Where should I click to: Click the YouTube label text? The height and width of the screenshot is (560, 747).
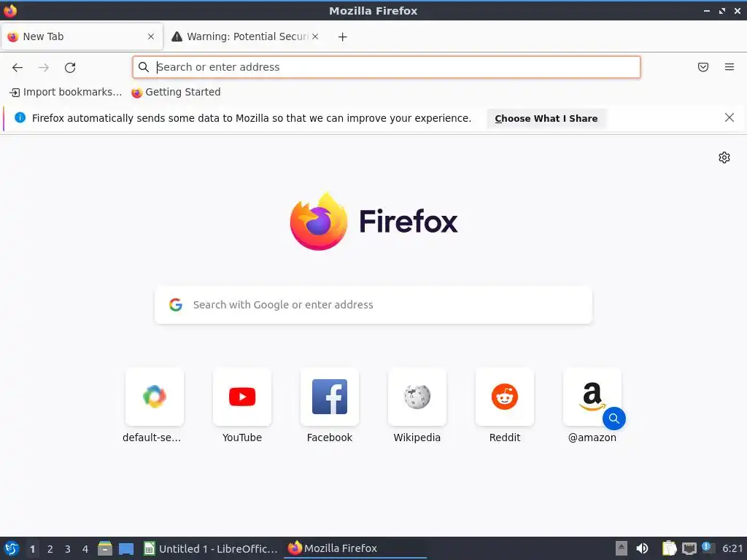tap(242, 437)
